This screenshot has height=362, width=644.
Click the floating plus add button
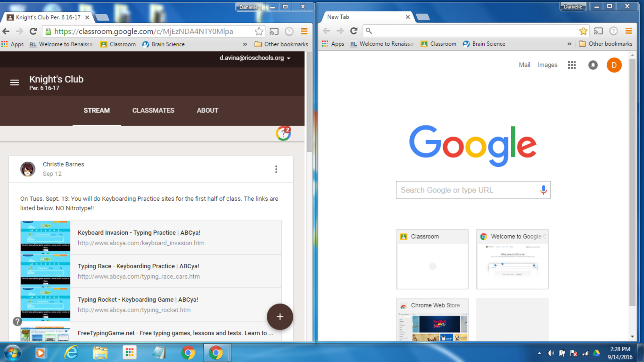(280, 317)
